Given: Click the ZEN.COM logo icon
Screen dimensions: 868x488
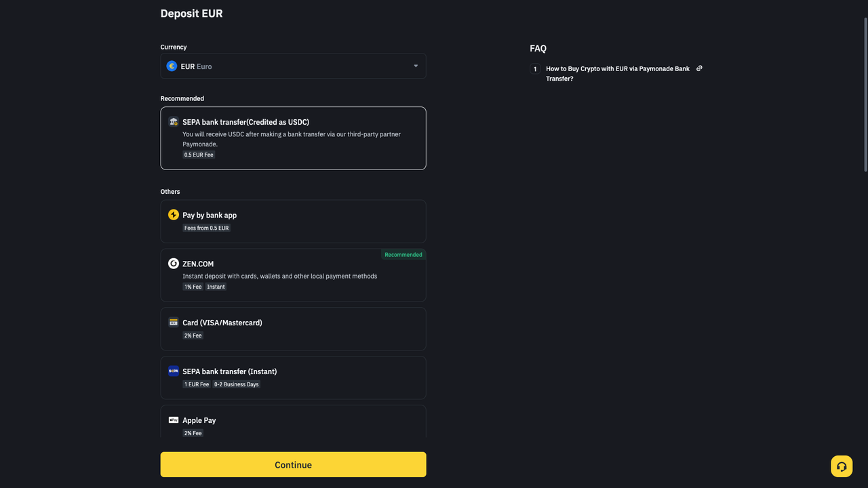Looking at the screenshot, I should [174, 264].
